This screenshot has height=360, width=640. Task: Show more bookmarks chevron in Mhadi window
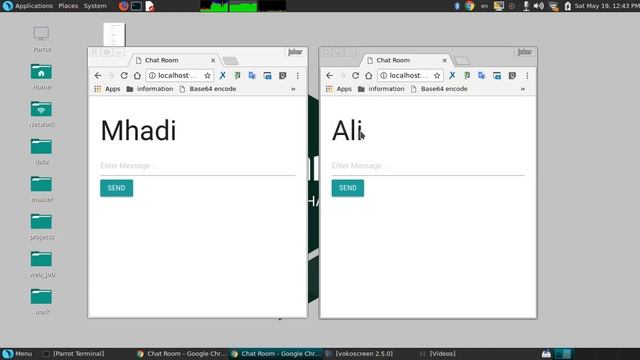[293, 89]
